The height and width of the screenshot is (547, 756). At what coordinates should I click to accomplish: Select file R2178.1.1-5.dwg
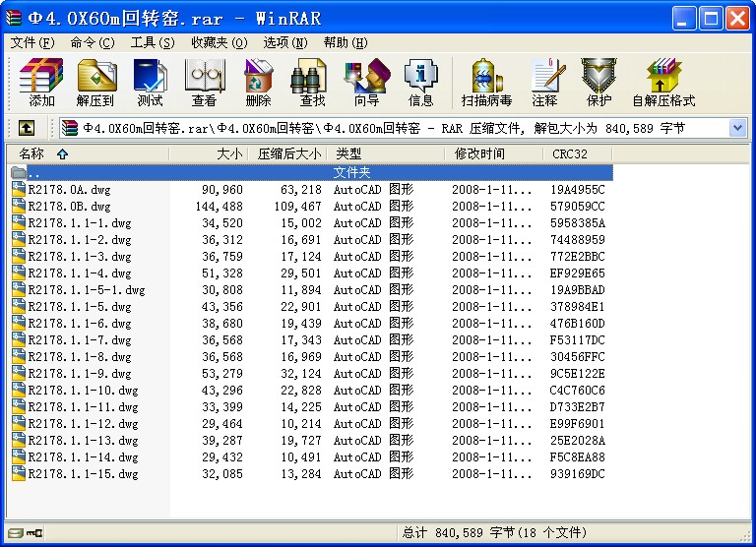click(80, 306)
